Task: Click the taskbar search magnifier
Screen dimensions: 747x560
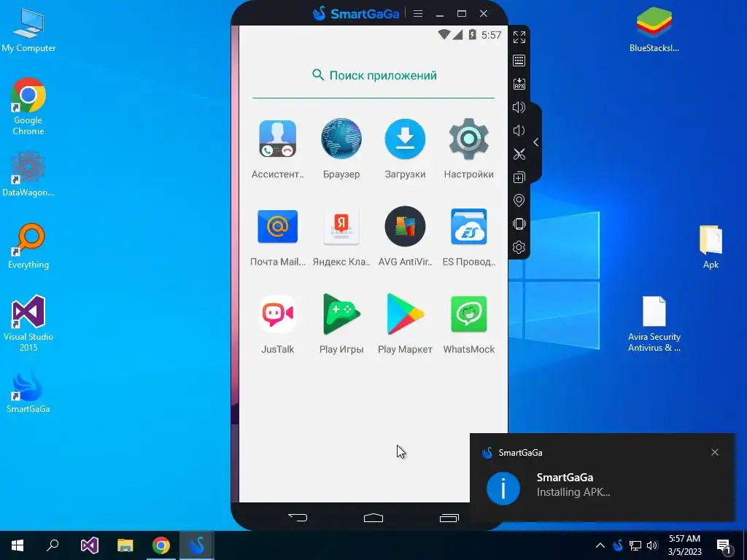Action: pyautogui.click(x=53, y=545)
